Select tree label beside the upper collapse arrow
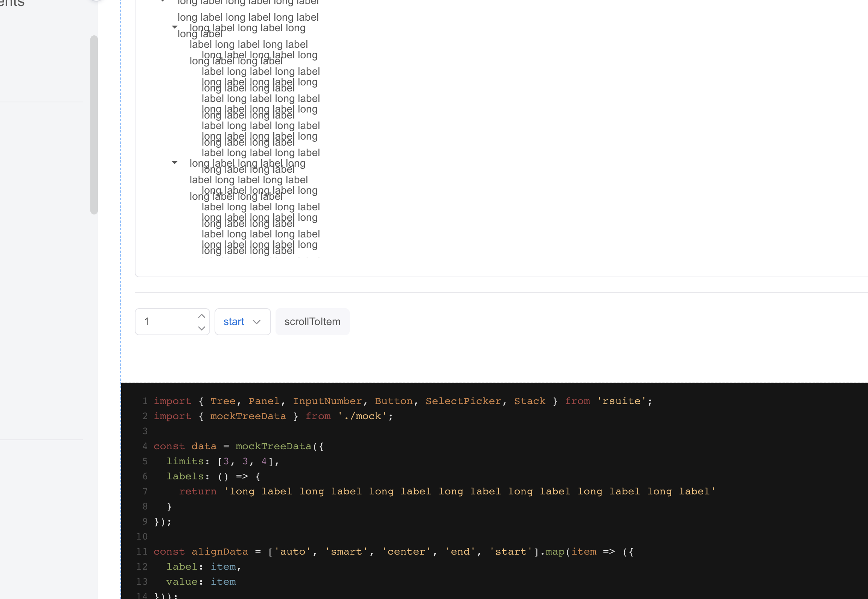Screen dimensions: 868x599 click(247, 28)
